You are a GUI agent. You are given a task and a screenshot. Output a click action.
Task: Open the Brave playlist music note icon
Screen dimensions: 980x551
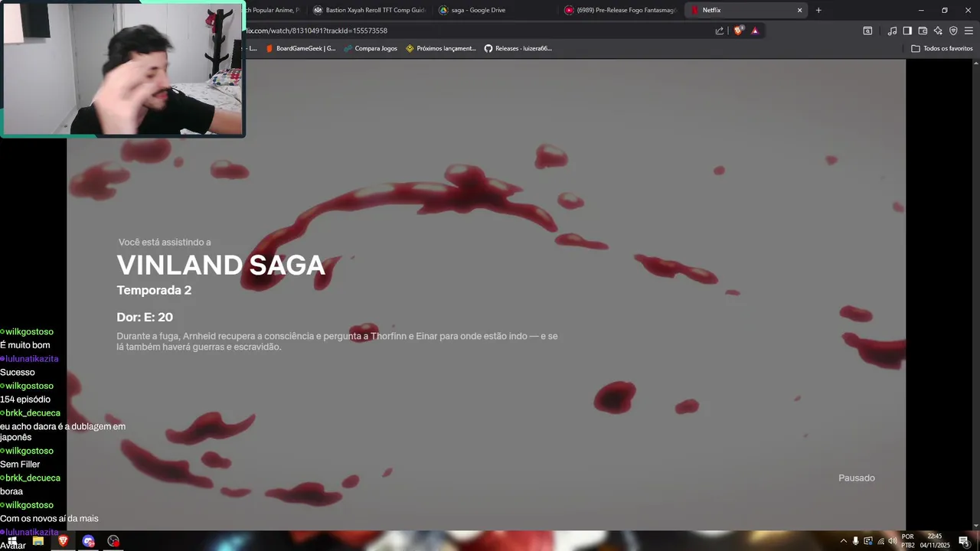tap(892, 31)
